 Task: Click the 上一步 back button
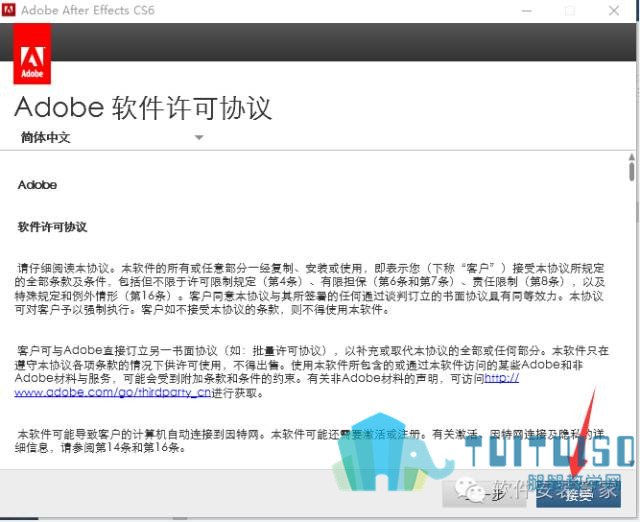click(484, 493)
